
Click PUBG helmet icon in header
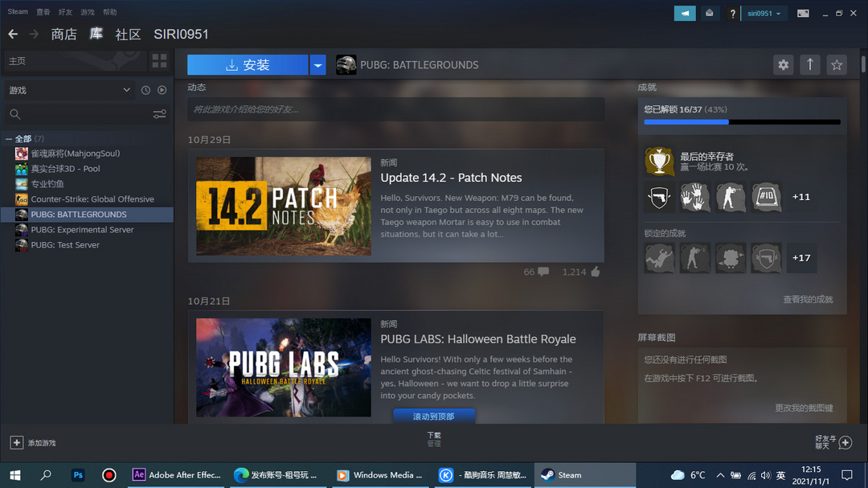(x=346, y=65)
